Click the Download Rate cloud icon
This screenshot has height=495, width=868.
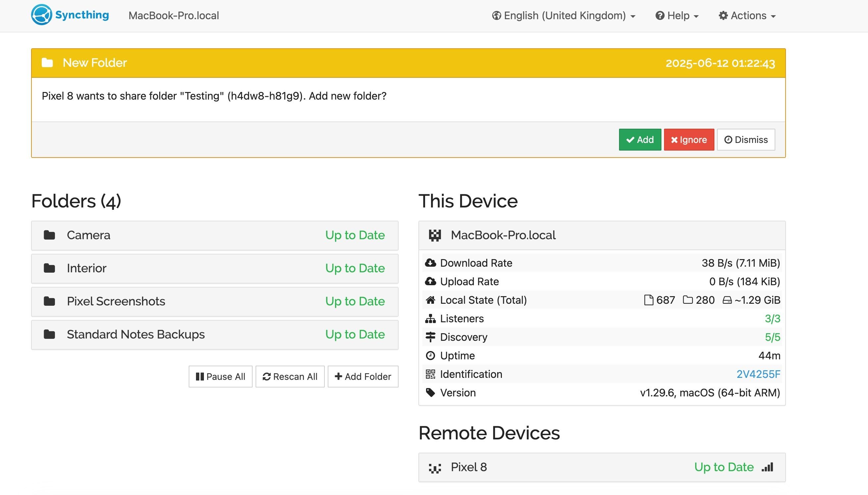430,263
